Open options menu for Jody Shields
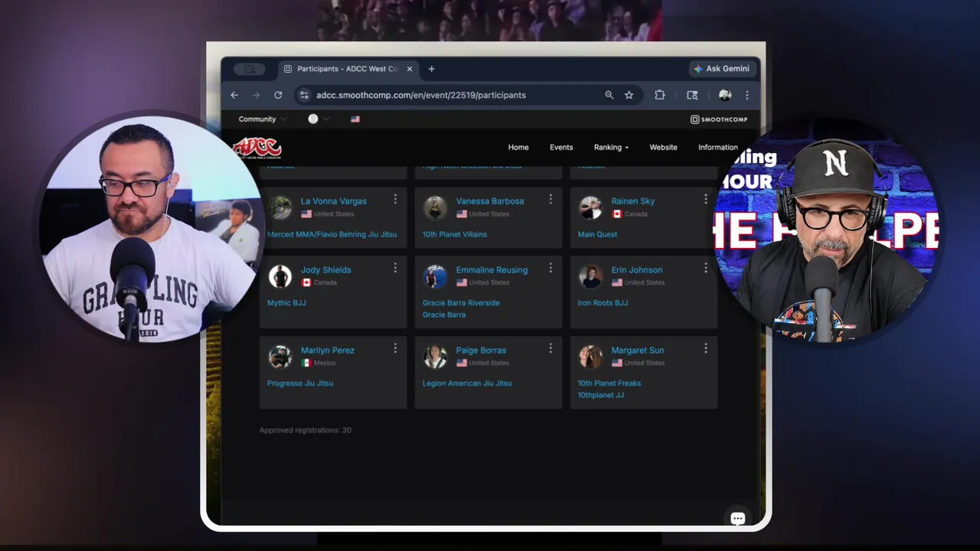 click(x=395, y=268)
